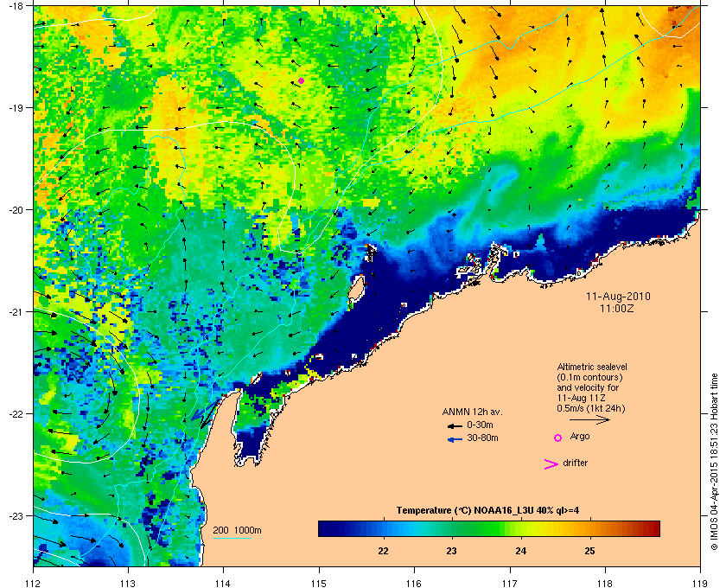Screen dimensions: 726x588
Task: Click the latitude axis label '-20'
Action: [x=16, y=210]
